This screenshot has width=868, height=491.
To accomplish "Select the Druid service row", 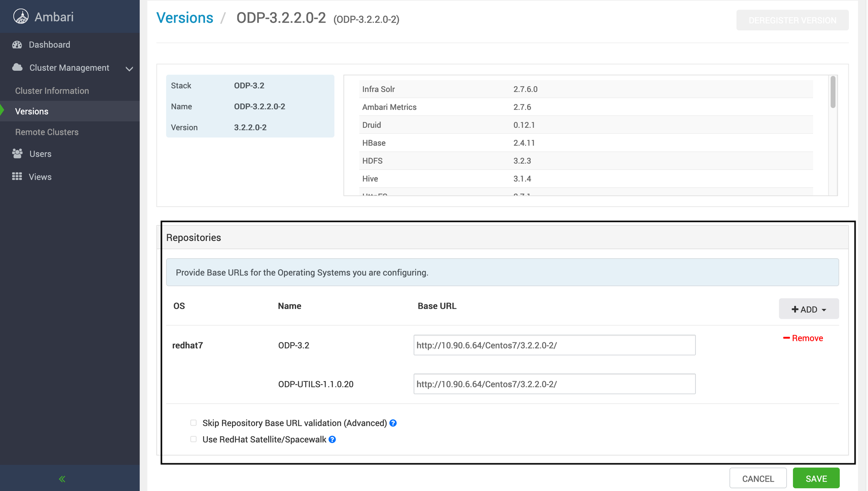I will click(x=586, y=125).
